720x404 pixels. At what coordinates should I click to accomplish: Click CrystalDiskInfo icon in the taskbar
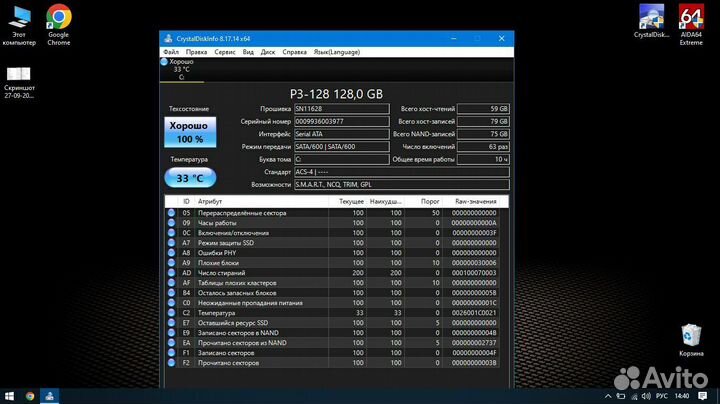49,396
